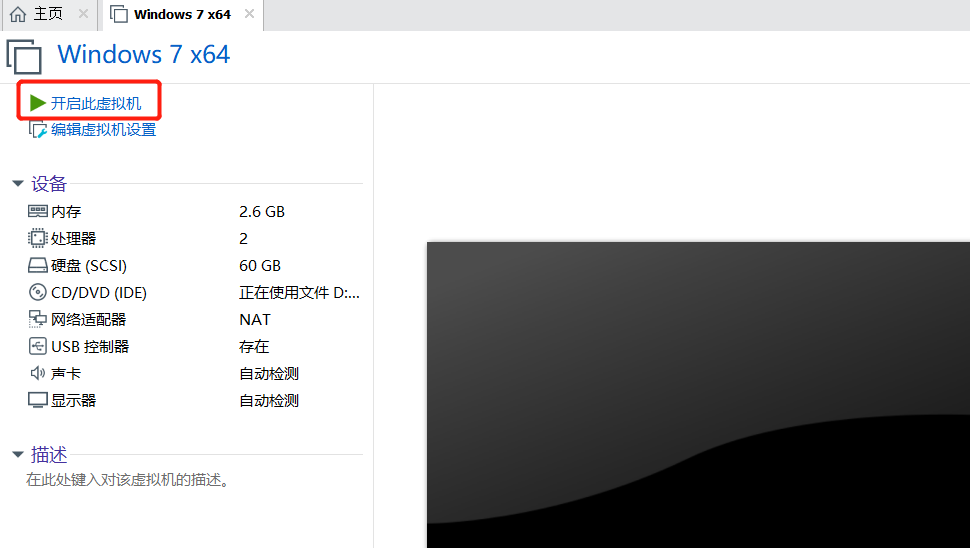Click the processor count value 2
Screen dimensions: 970x548
[x=243, y=239]
